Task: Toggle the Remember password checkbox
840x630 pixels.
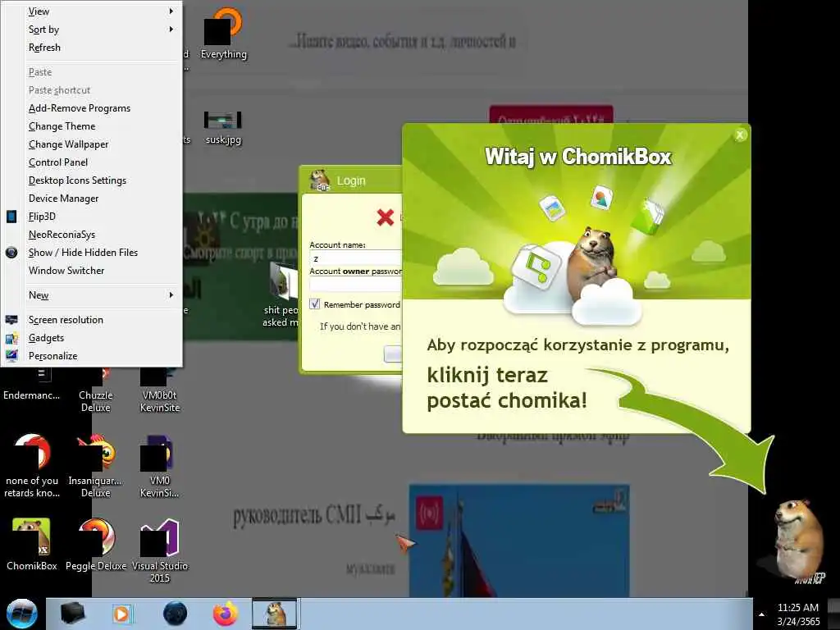Action: coord(315,304)
